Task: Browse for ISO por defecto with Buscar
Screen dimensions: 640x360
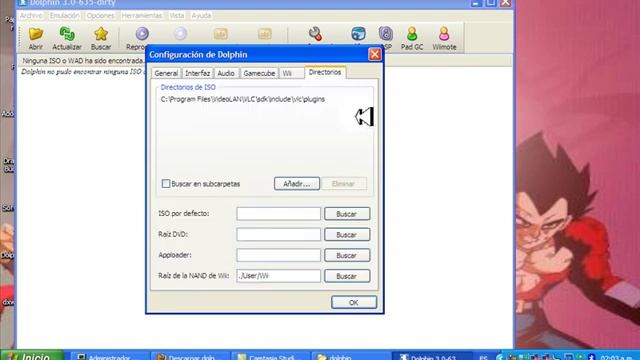Action: pyautogui.click(x=347, y=214)
